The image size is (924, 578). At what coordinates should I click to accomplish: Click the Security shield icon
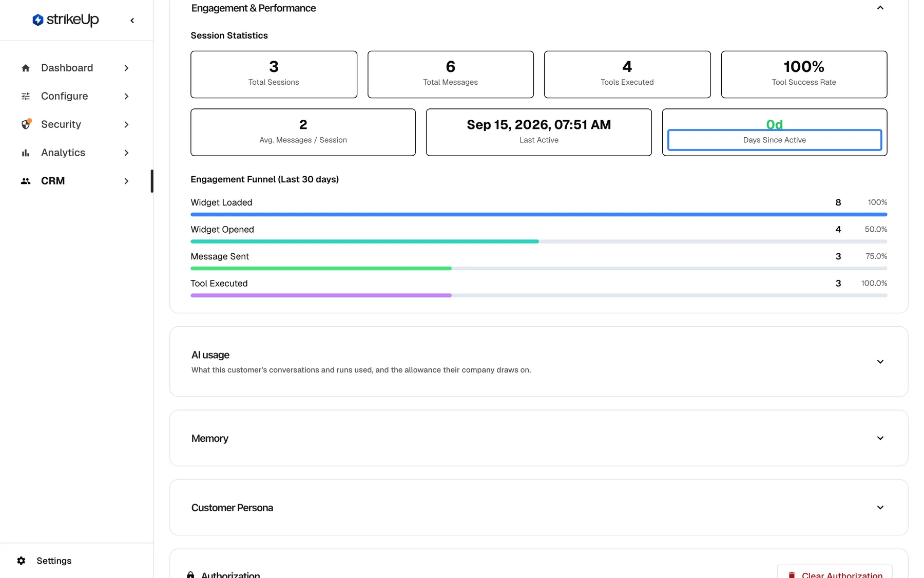pyautogui.click(x=26, y=124)
